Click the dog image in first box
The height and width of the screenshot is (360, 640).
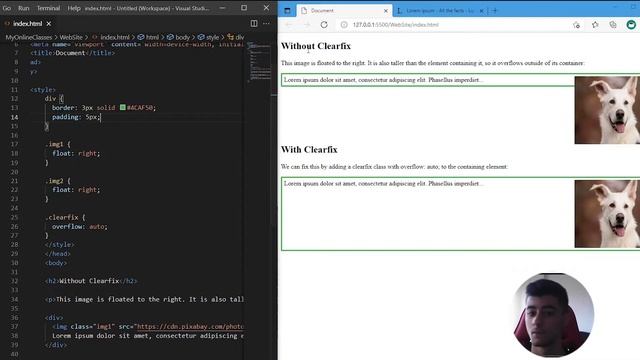click(607, 110)
